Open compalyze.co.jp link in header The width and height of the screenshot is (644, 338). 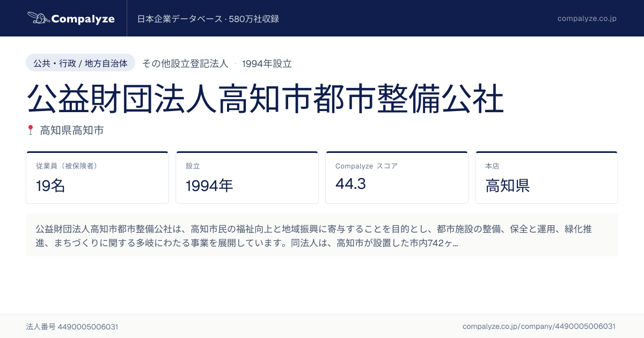587,18
